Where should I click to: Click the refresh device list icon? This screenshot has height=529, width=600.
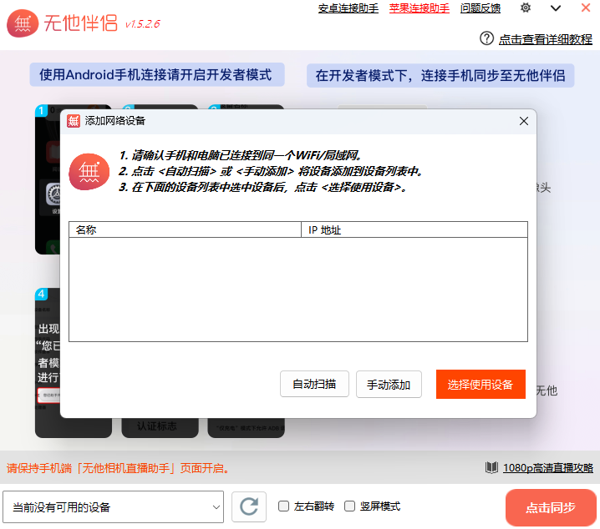click(248, 507)
